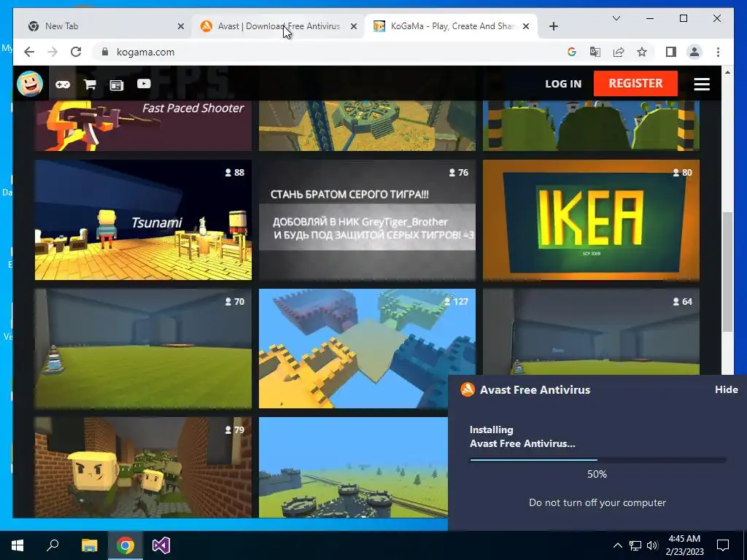
Task: Close the Avast tab
Action: coord(354,27)
